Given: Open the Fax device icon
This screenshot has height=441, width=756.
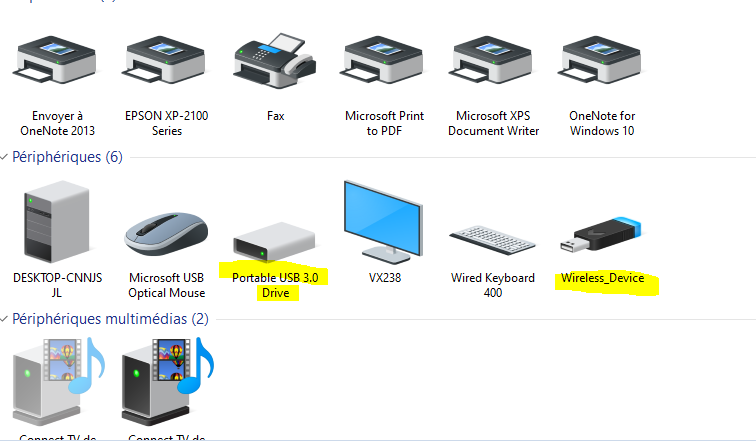Looking at the screenshot, I should pos(275,60).
